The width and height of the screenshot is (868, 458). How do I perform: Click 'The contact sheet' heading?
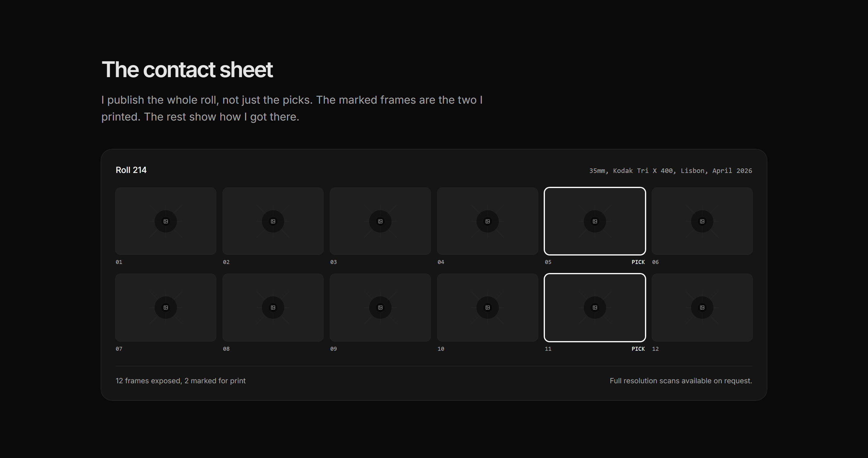[187, 70]
